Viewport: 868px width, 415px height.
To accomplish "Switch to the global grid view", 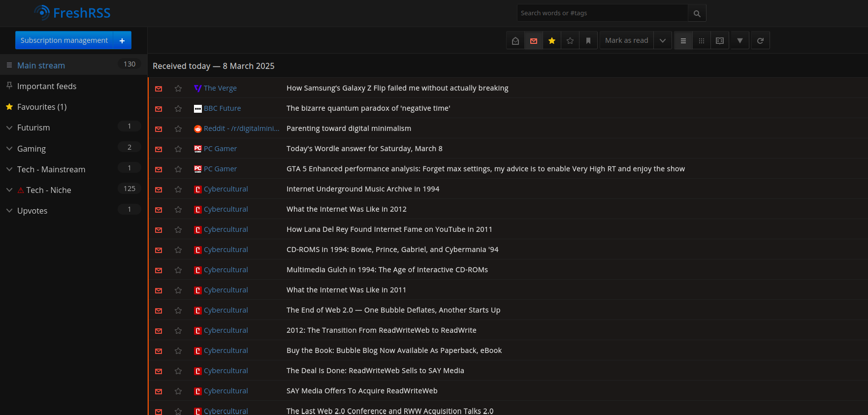I will pos(702,41).
